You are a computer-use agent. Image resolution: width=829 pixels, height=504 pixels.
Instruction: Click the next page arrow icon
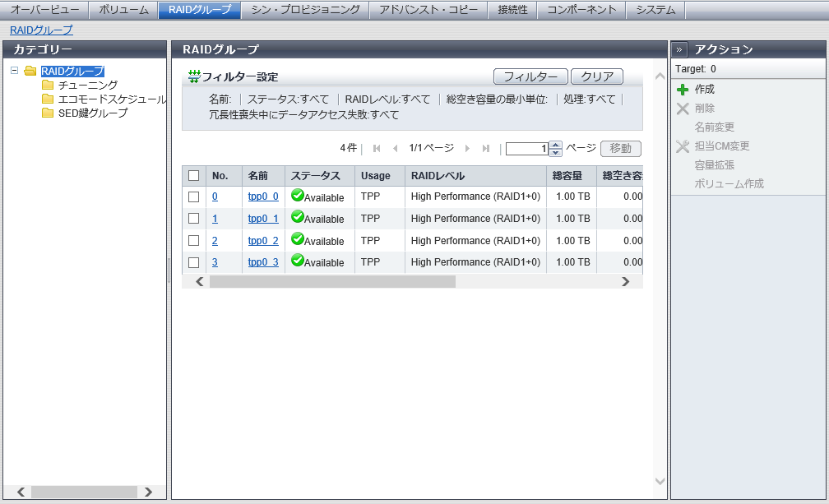click(x=467, y=149)
